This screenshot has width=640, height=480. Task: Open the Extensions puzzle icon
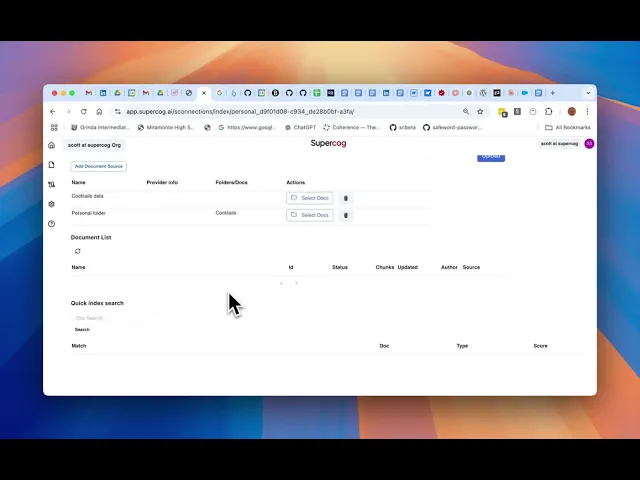pos(549,111)
